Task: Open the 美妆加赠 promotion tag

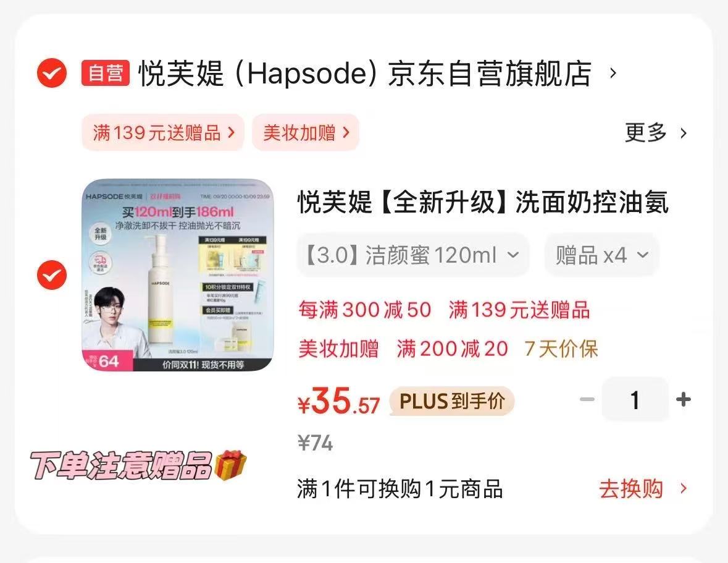Action: click(306, 132)
